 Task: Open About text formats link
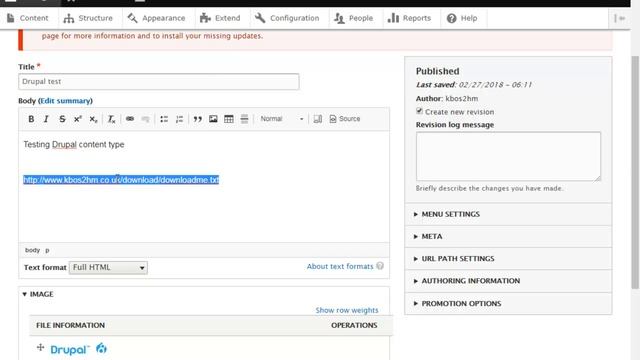click(x=340, y=267)
